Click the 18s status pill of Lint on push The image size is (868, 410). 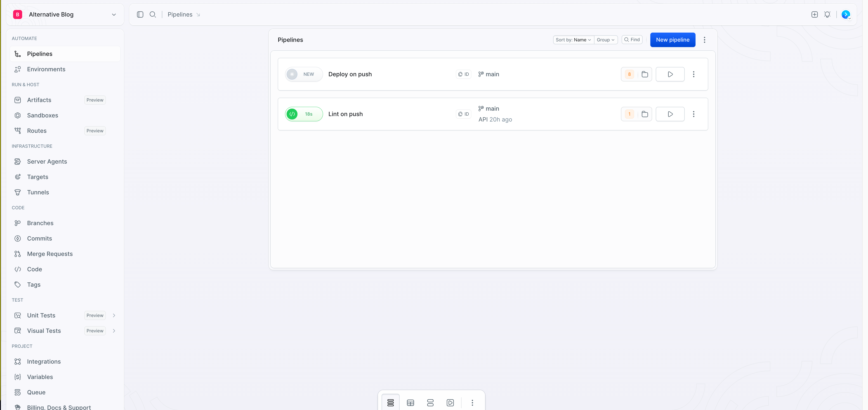click(x=304, y=114)
